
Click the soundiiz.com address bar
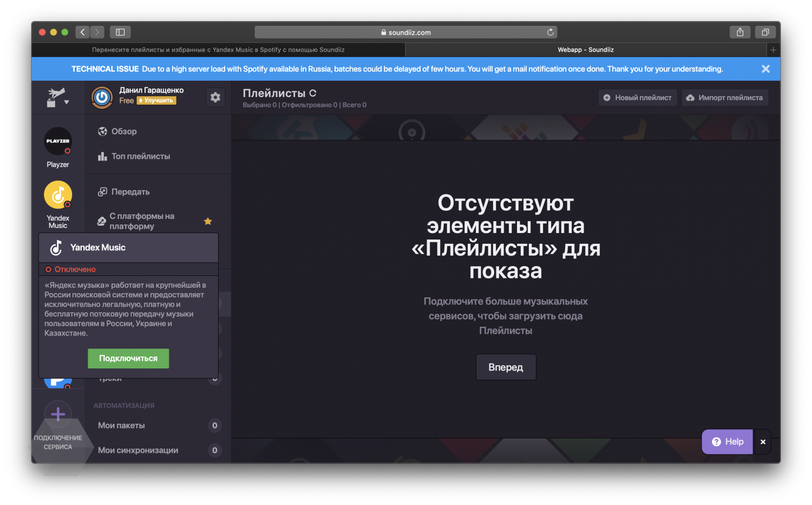406,33
